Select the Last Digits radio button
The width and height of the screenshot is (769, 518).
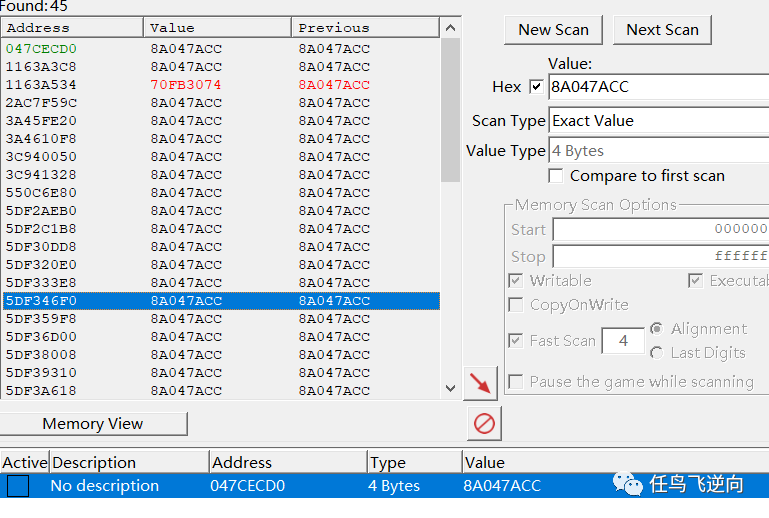tap(657, 352)
